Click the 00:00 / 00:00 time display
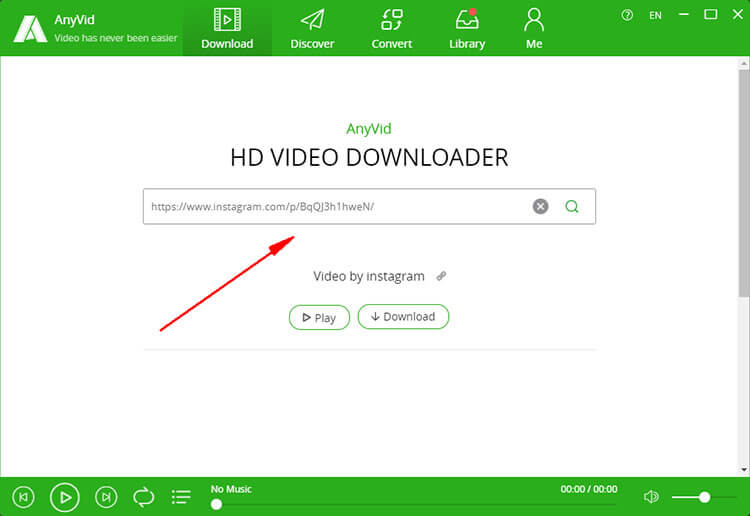 589,489
